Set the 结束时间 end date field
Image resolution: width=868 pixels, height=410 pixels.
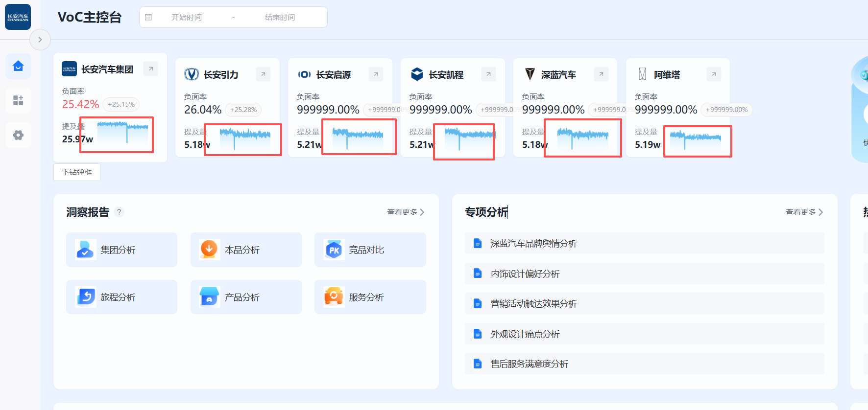pyautogui.click(x=280, y=17)
